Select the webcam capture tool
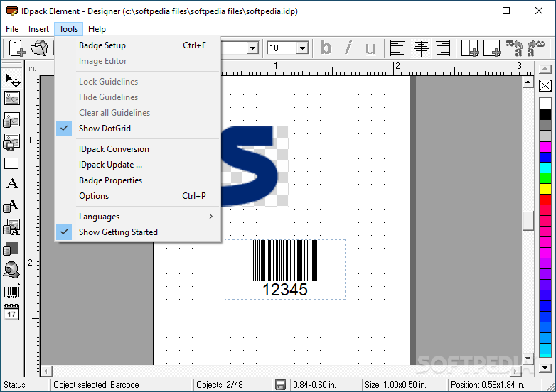The image size is (556, 392). coord(11,270)
